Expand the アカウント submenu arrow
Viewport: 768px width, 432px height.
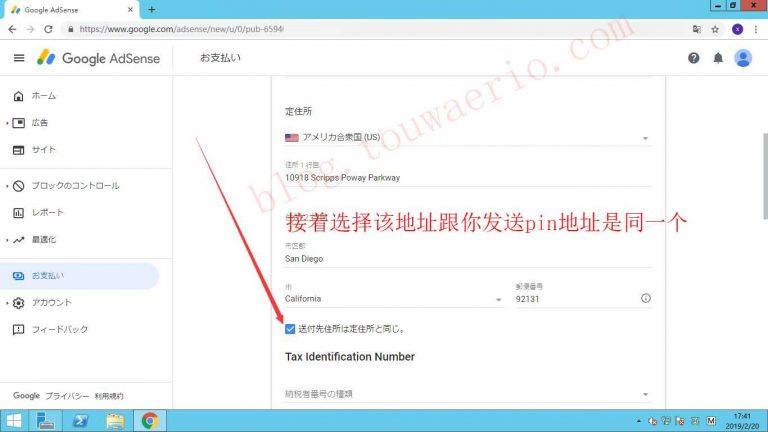(7, 303)
